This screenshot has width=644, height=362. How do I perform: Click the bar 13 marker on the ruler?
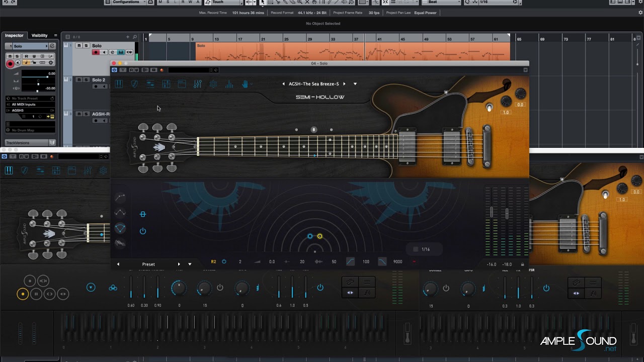click(216, 39)
